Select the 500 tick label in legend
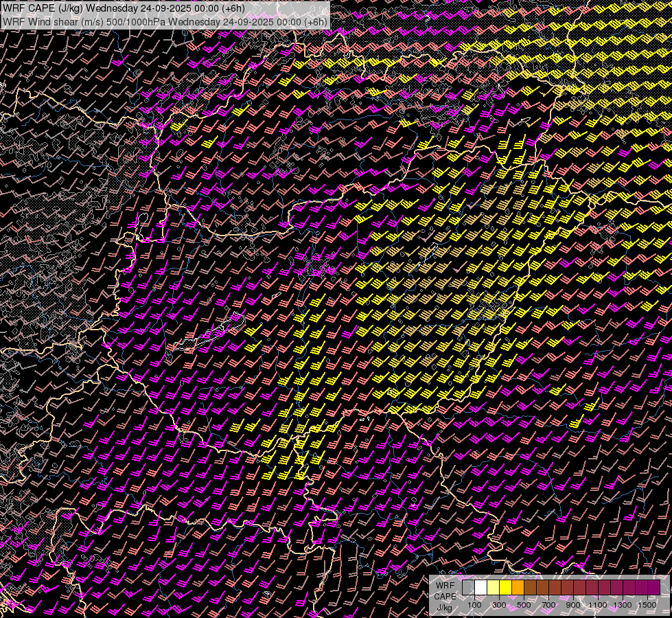 pos(524,605)
